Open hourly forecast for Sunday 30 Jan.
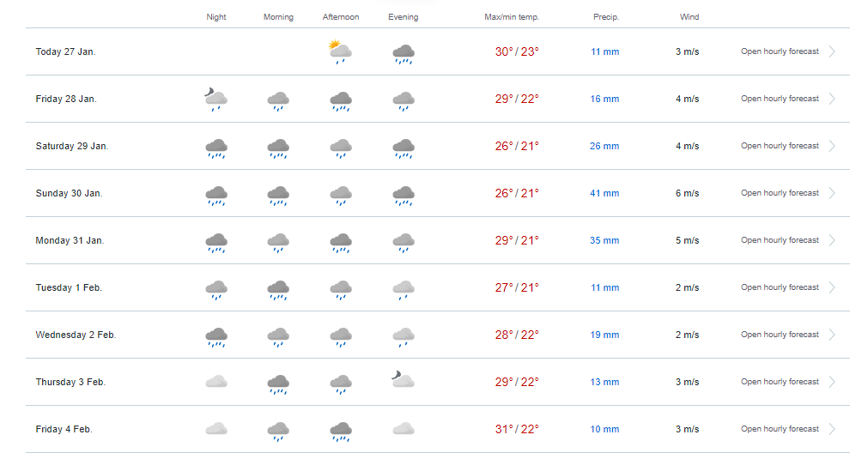The image size is (868, 459). coord(780,193)
